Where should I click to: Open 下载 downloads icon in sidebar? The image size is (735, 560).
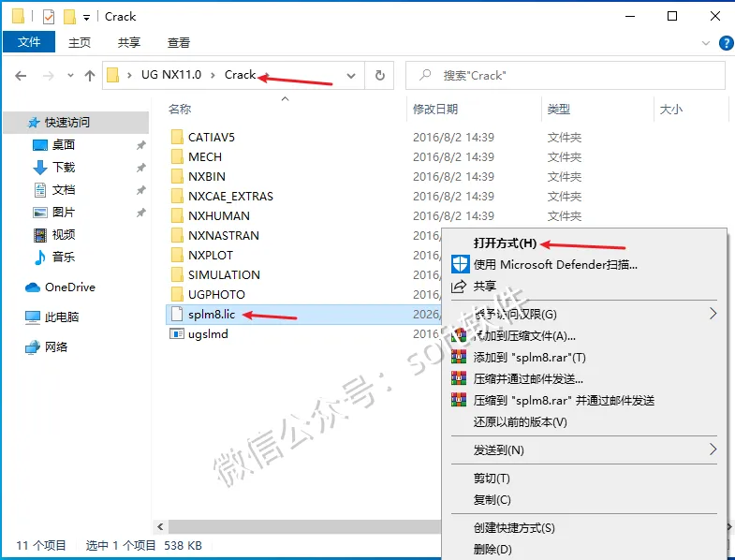click(x=40, y=168)
